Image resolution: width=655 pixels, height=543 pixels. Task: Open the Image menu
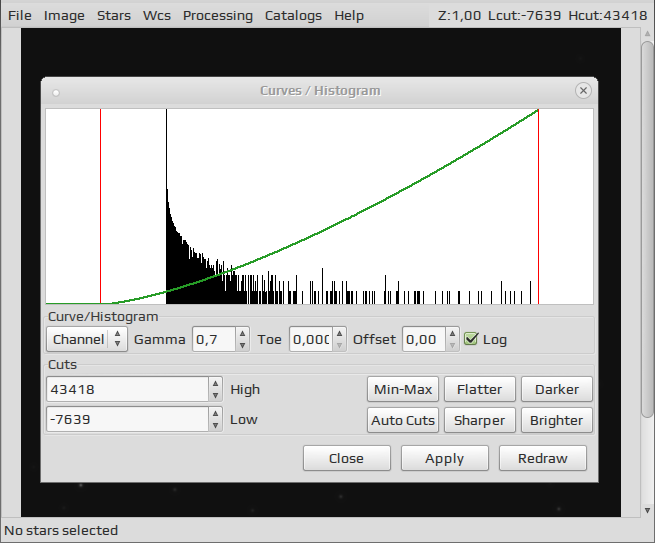[x=64, y=15]
